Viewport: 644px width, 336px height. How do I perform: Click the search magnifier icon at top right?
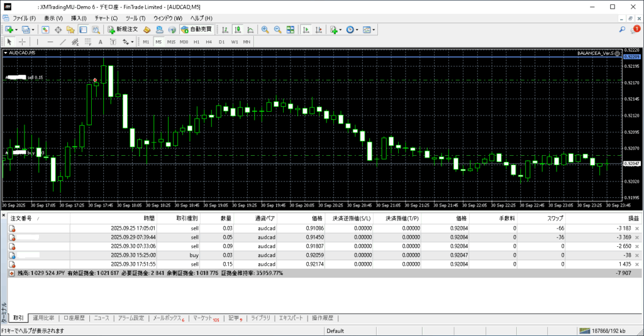click(622, 30)
